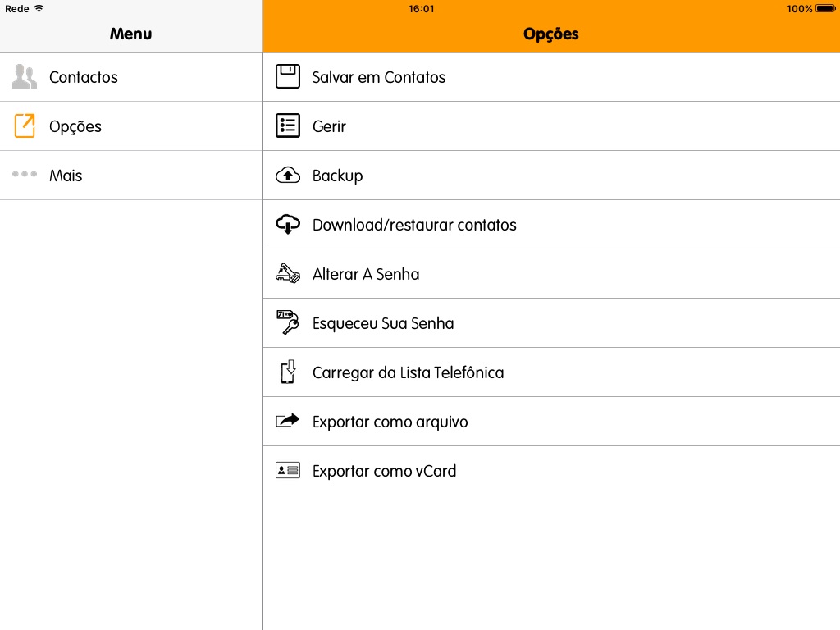Tap Esqueceu Sua Senha label
This screenshot has width=840, height=630.
[383, 323]
